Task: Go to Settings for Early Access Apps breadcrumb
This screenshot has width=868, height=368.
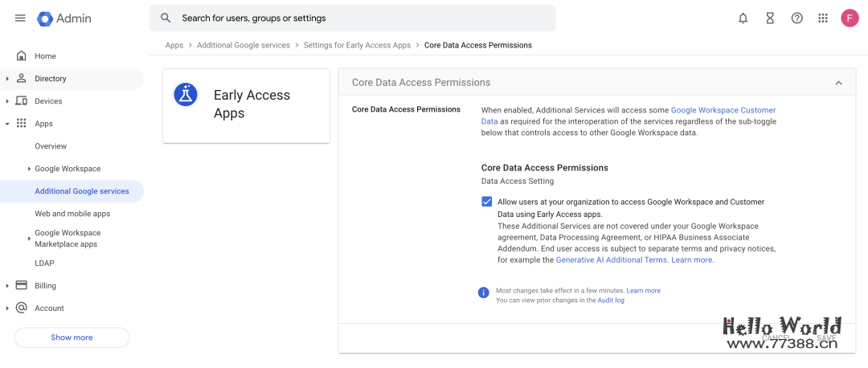Action: tap(357, 45)
